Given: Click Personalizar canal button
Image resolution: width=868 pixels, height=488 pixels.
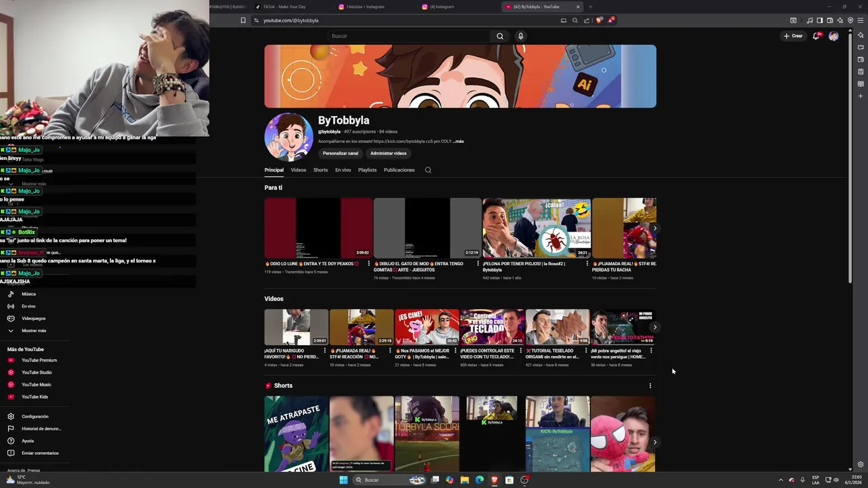Looking at the screenshot, I should [340, 153].
